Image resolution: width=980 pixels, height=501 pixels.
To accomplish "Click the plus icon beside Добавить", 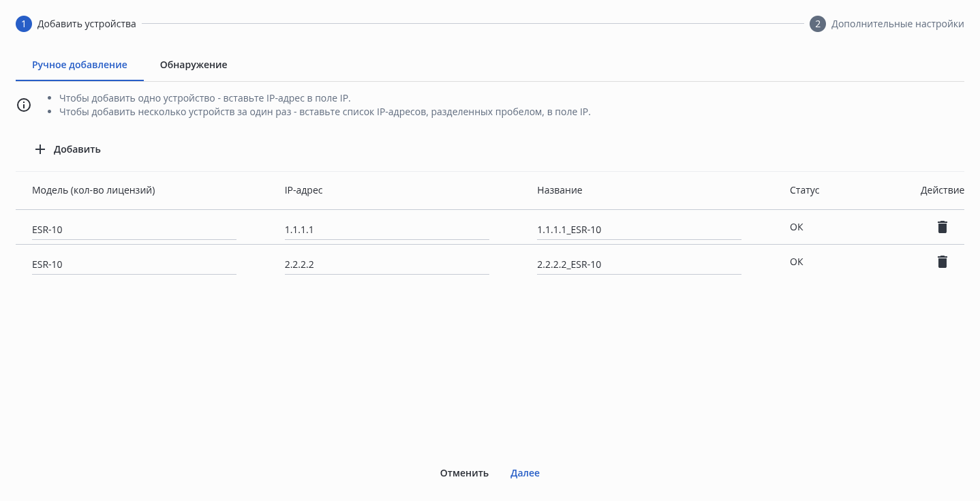I will pyautogui.click(x=40, y=149).
